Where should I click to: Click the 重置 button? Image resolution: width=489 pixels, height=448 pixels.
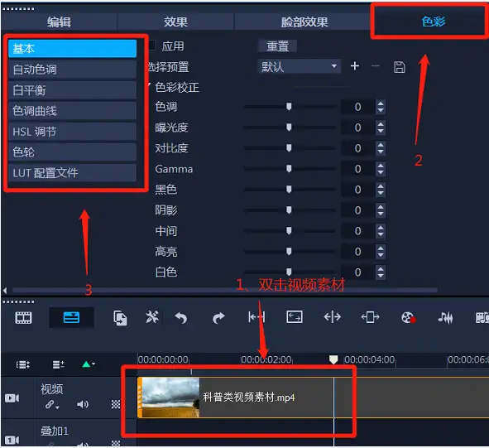(x=277, y=46)
